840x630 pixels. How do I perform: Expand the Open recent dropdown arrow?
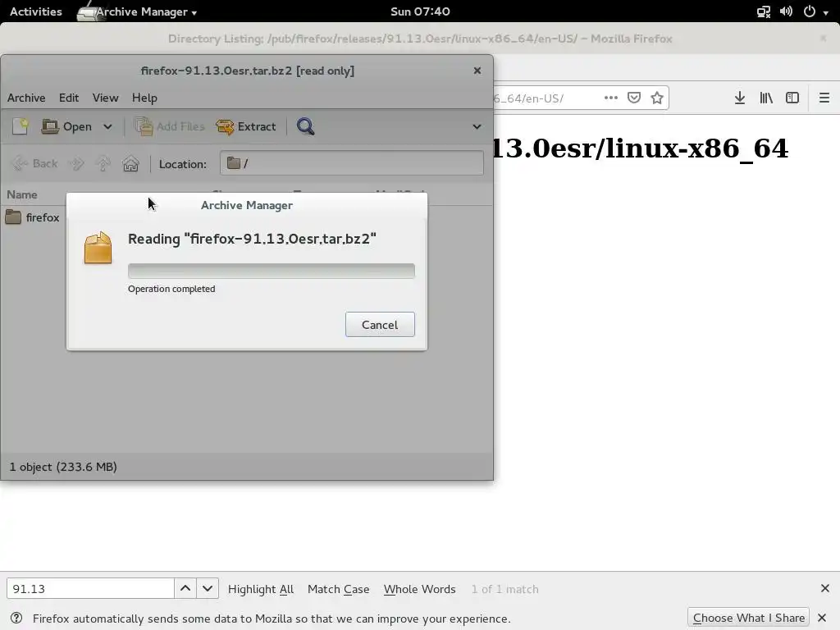point(107,126)
